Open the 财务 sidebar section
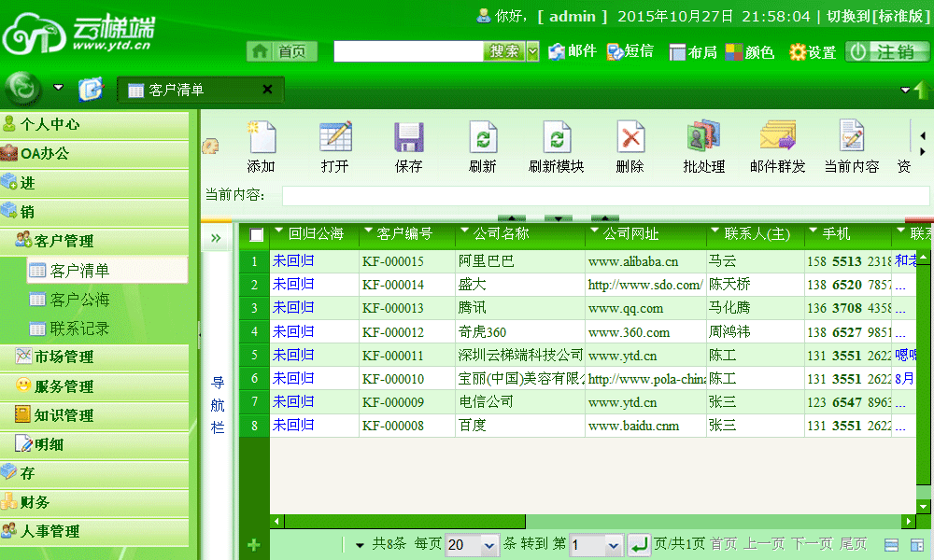Image resolution: width=934 pixels, height=560 pixels. point(94,502)
